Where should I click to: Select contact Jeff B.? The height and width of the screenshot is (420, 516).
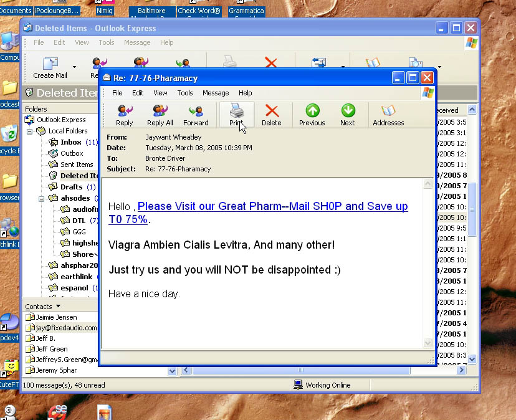point(41,338)
